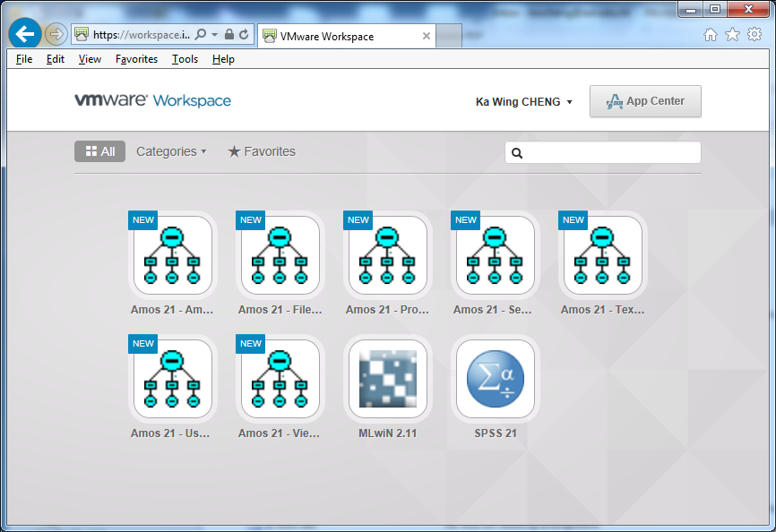Screen dimensions: 776x532
Task: Launch the Amos 21 - File… app icon
Action: pos(280,255)
